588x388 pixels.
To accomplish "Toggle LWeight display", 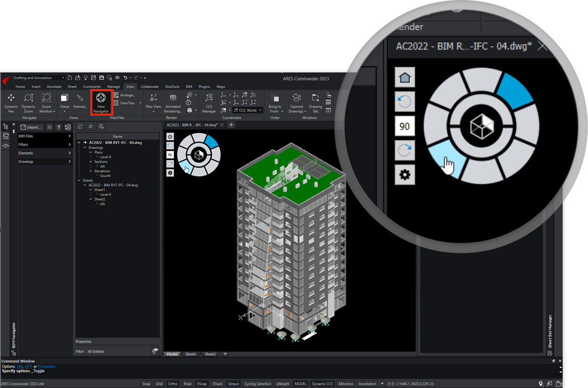I will tap(283, 383).
